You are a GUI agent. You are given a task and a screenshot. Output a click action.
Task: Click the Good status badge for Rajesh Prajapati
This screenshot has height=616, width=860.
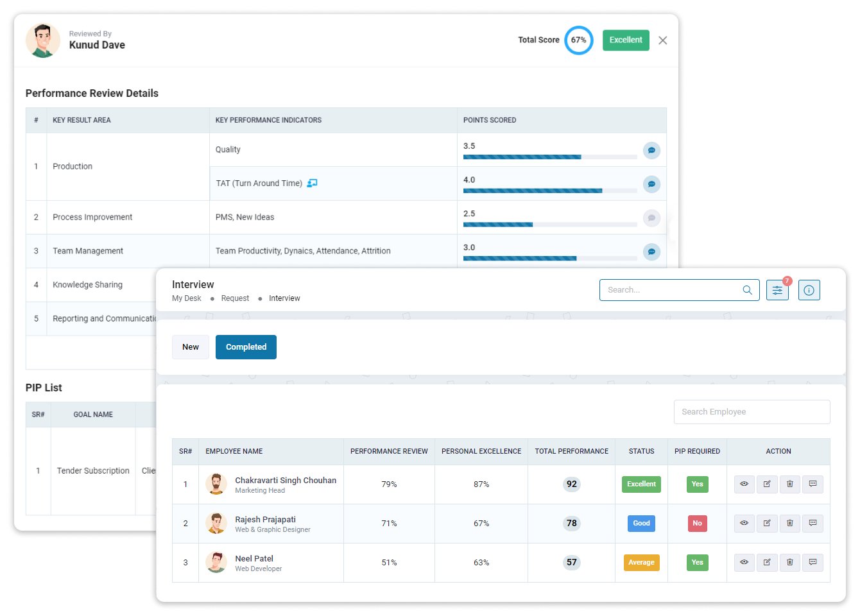pyautogui.click(x=641, y=523)
